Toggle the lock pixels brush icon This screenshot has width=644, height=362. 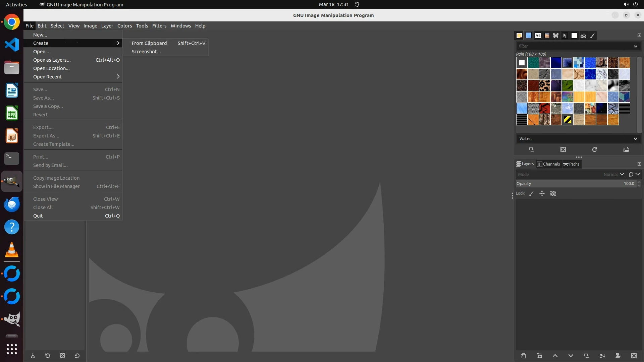click(531, 193)
